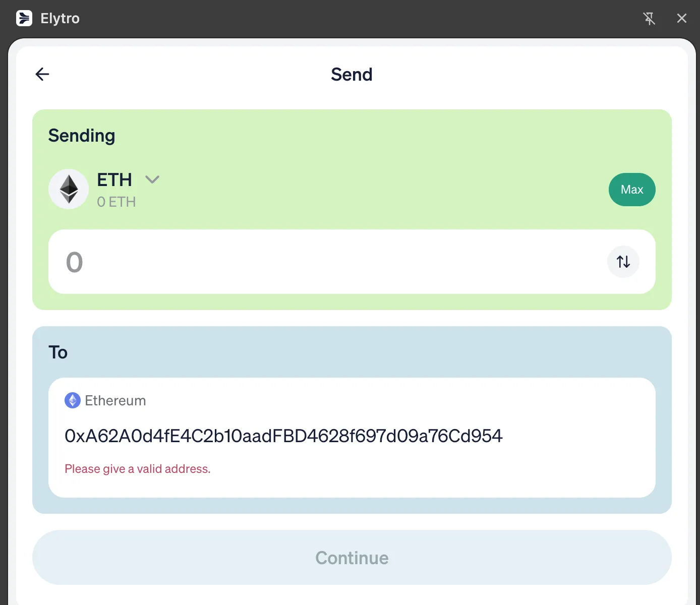700x605 pixels.
Task: Open token selector via ETH label
Action: [x=114, y=180]
